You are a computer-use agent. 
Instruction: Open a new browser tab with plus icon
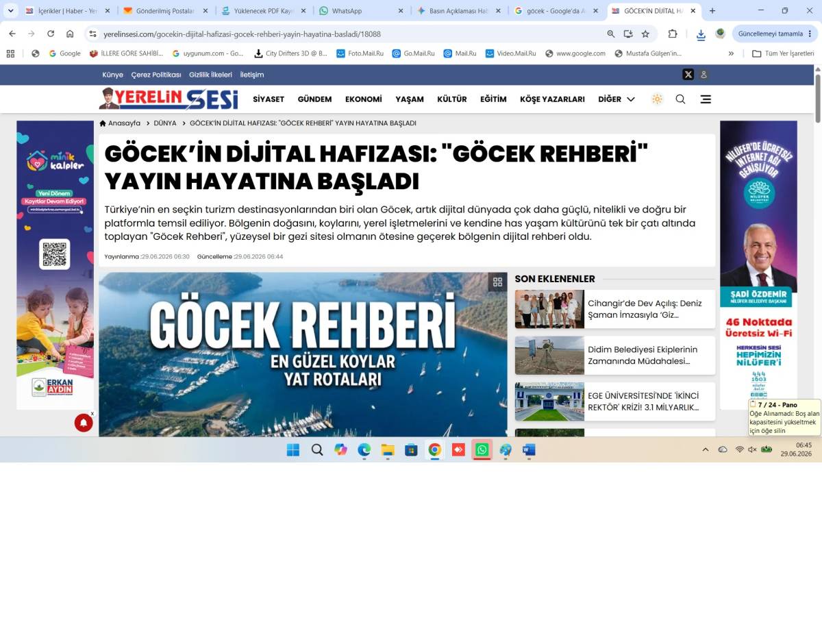[712, 11]
